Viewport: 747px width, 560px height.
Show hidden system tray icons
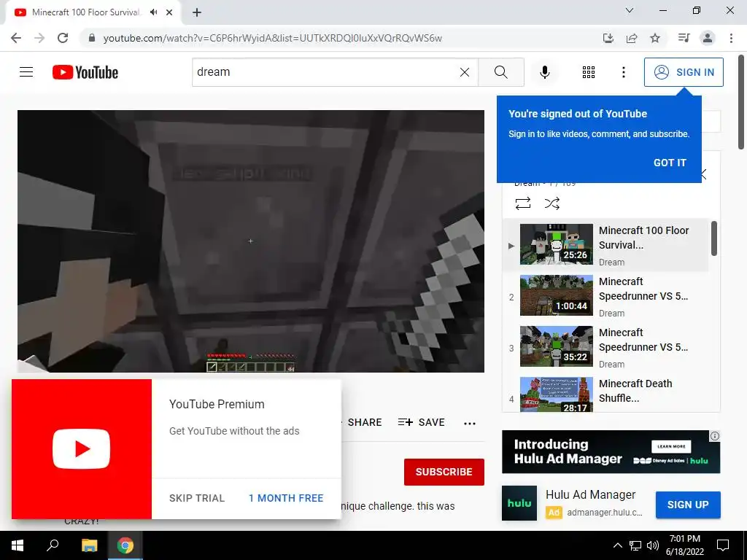click(x=617, y=545)
